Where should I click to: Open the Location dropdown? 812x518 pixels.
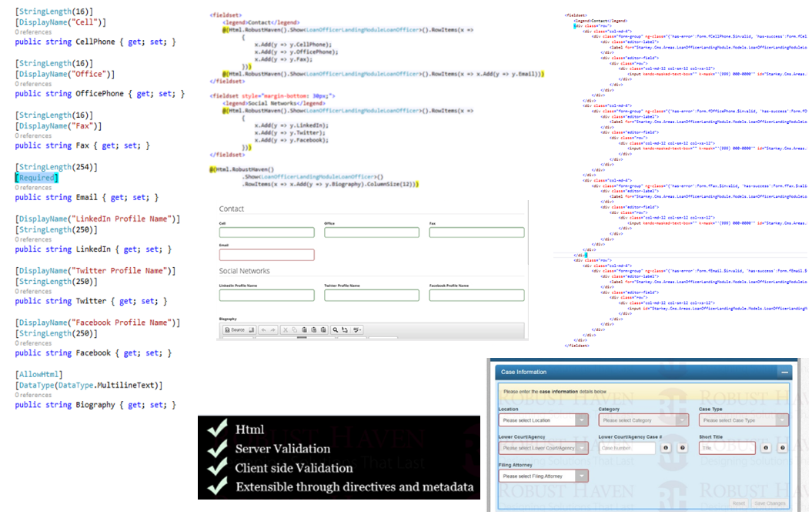tap(543, 420)
